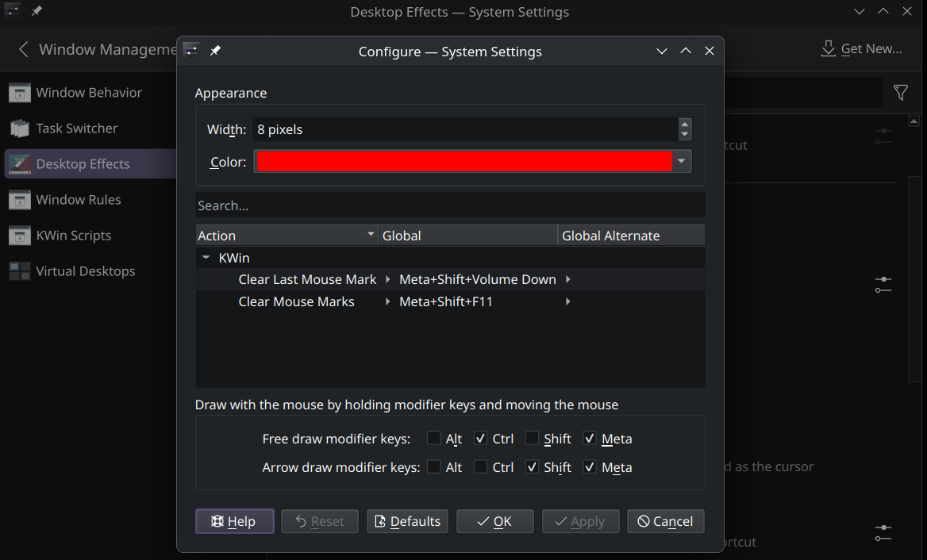Click the Global column header

point(468,235)
